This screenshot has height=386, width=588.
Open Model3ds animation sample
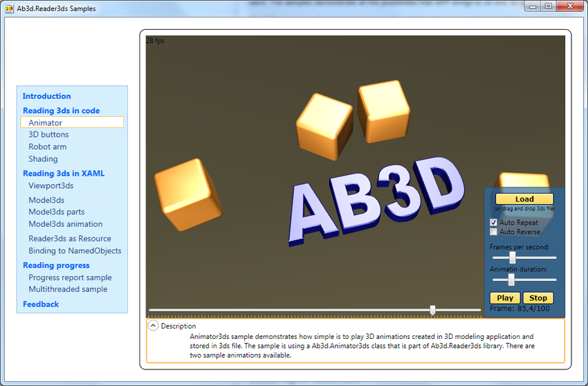(65, 224)
